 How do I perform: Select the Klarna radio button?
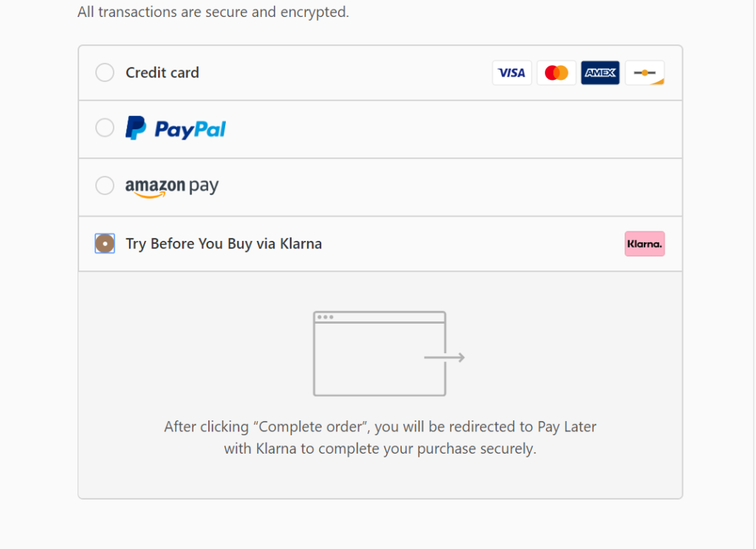pos(105,244)
